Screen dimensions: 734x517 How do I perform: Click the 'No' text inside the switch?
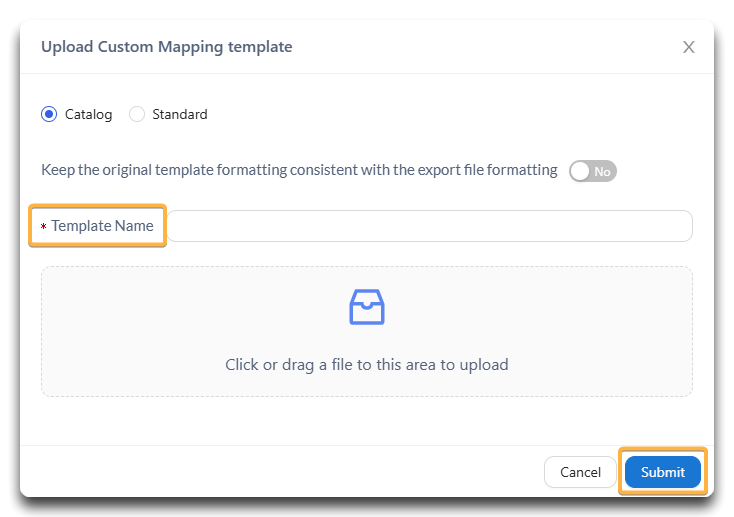pos(602,172)
